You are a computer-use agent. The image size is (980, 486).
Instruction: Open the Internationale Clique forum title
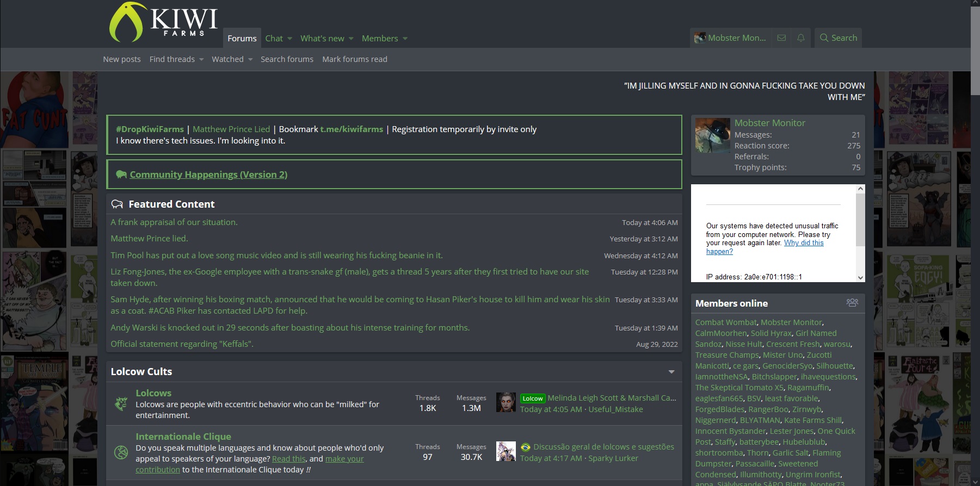pyautogui.click(x=183, y=437)
